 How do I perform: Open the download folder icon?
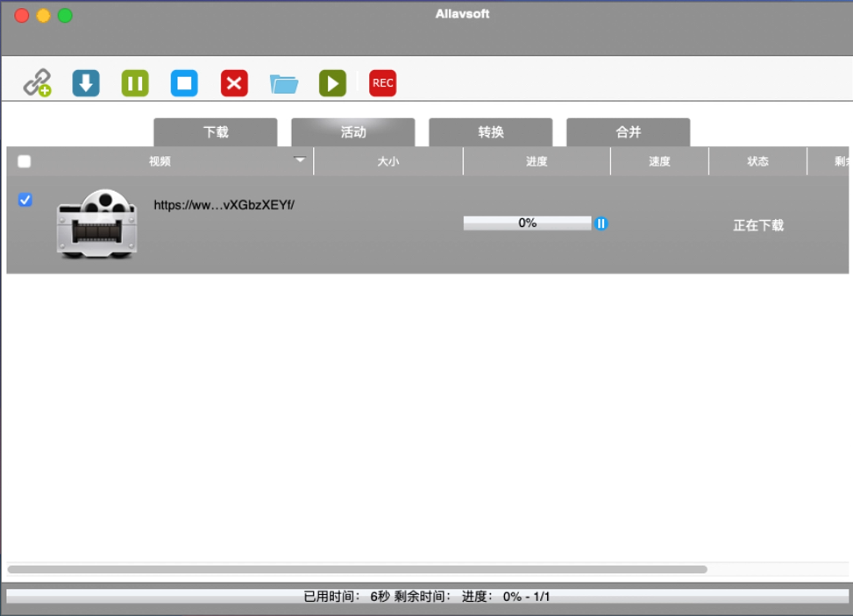pyautogui.click(x=284, y=84)
